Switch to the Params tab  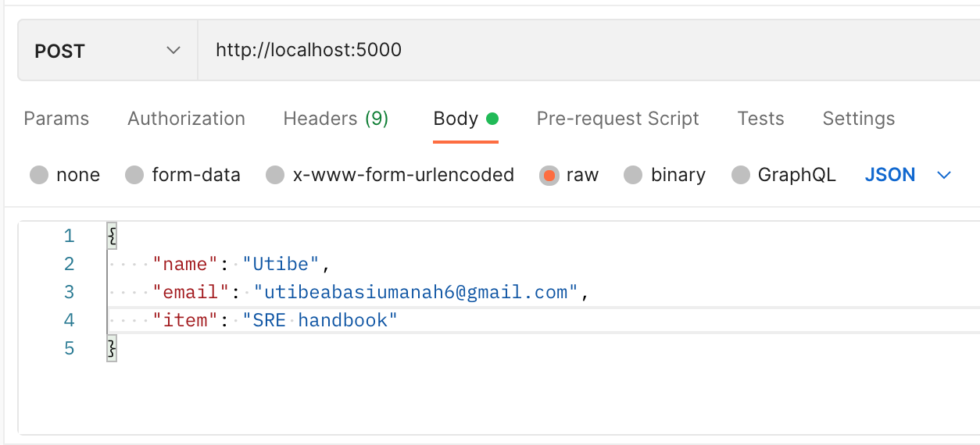56,119
